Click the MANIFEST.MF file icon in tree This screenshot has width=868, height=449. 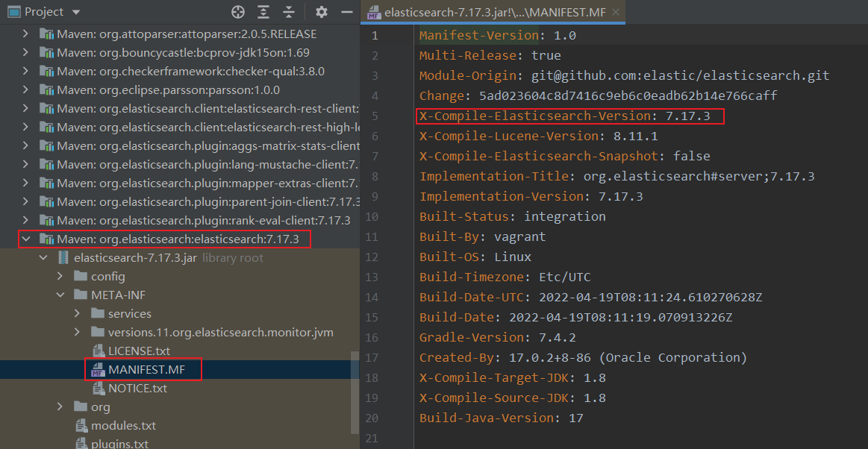pyautogui.click(x=98, y=370)
